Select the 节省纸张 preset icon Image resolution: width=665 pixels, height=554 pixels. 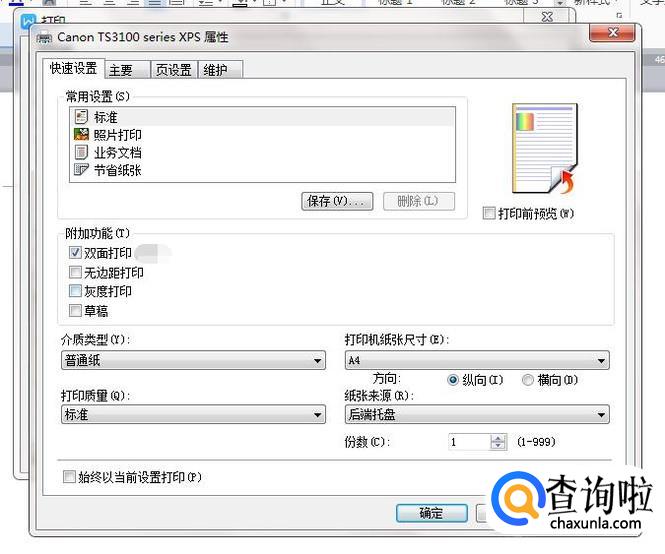click(x=81, y=170)
